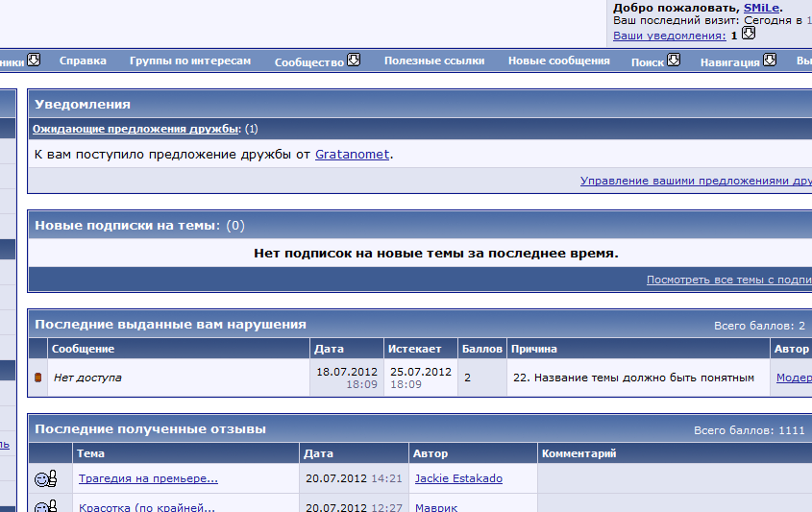Open the Сообщество menu
Image resolution: width=812 pixels, height=512 pixels.
click(x=309, y=62)
